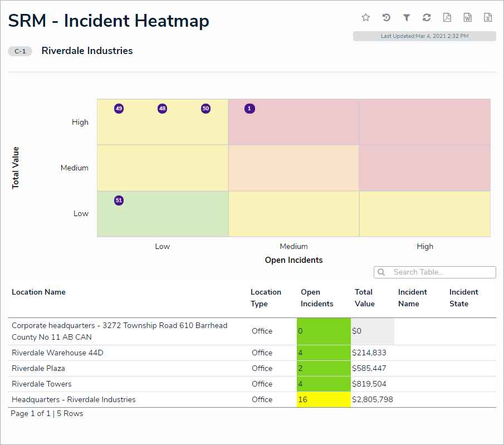Open the filter funnel icon
The width and height of the screenshot is (504, 445).
pos(407,18)
